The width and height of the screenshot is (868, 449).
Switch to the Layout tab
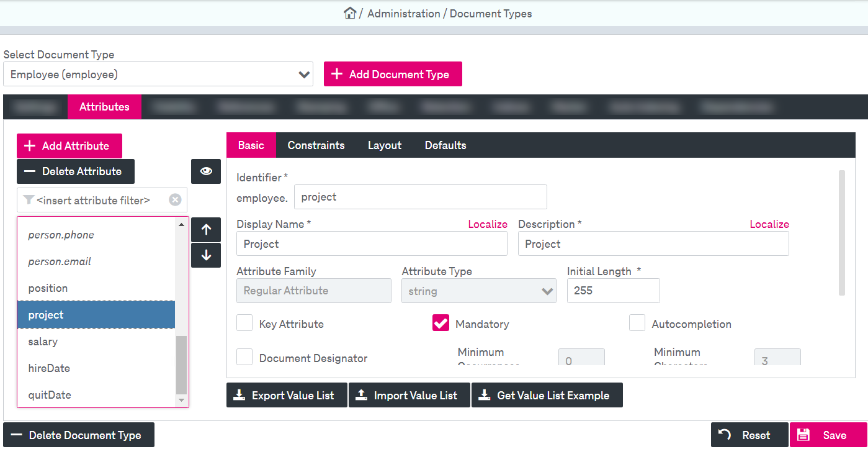pyautogui.click(x=384, y=145)
